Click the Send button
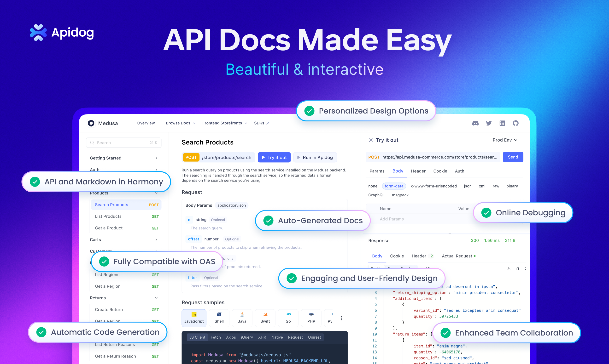Viewport: 609px width, 364px height. (513, 157)
